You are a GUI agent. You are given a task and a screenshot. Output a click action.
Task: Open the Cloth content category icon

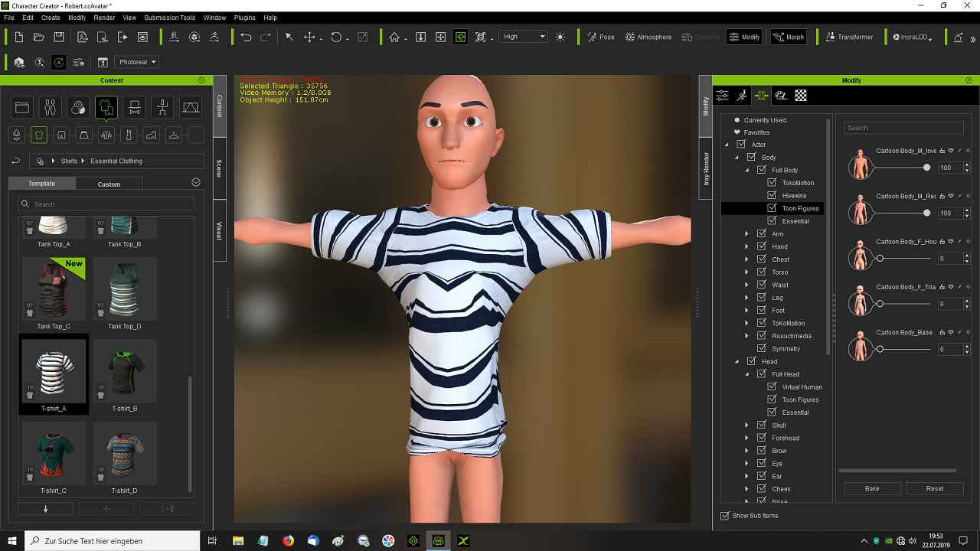[x=106, y=108]
